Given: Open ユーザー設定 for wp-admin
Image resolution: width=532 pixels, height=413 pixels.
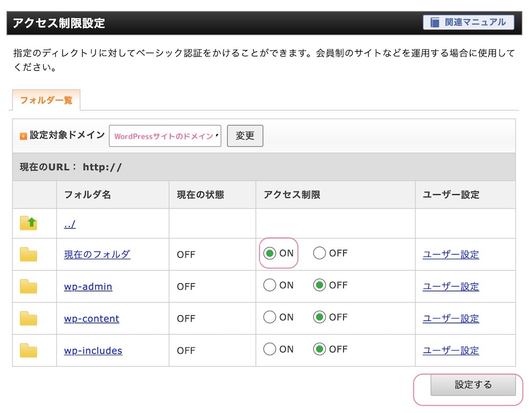Looking at the screenshot, I should point(451,286).
